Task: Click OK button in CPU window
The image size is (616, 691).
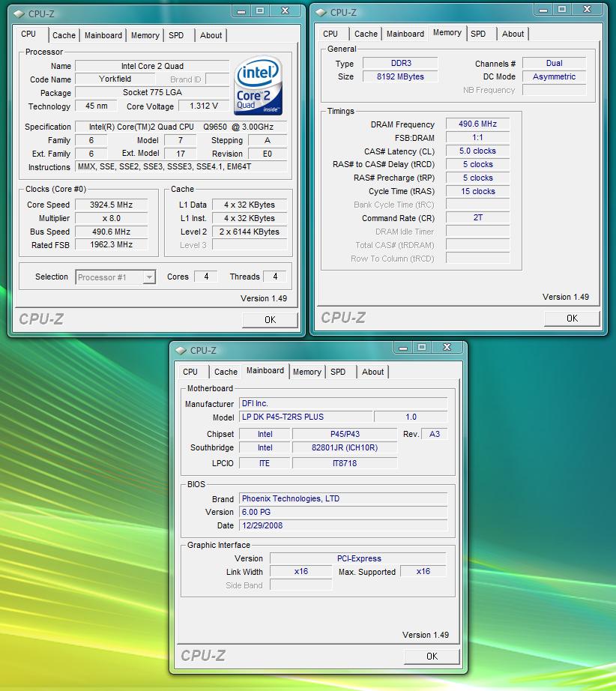Action: tap(270, 320)
